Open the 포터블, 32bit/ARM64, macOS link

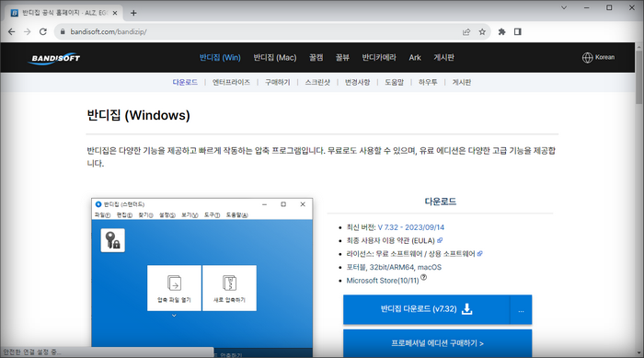coord(394,267)
